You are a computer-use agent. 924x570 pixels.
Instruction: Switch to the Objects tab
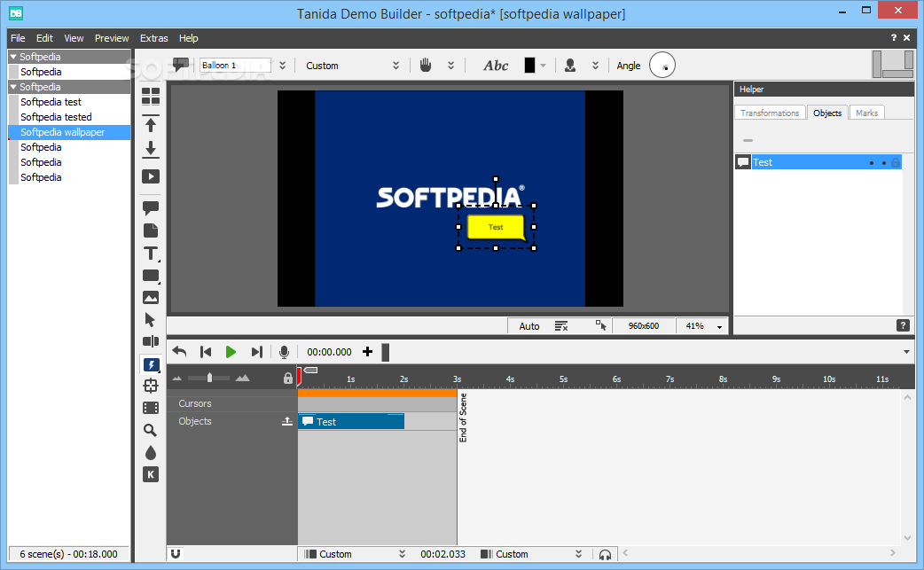(x=827, y=113)
